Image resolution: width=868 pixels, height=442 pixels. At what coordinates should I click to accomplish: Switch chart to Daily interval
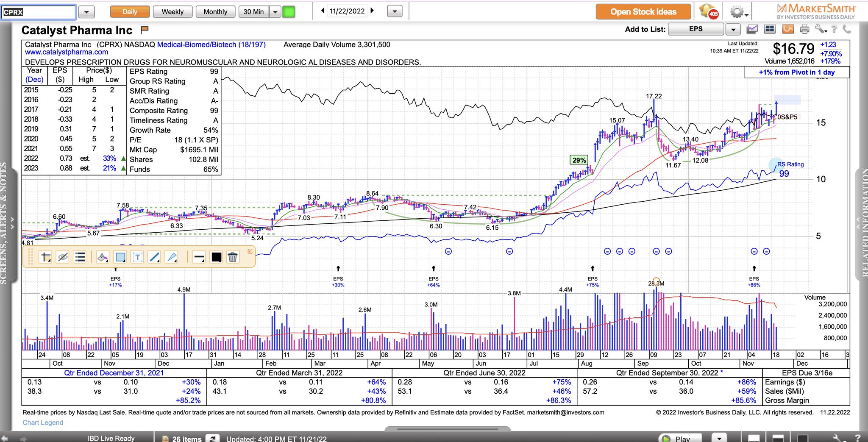[x=130, y=12]
